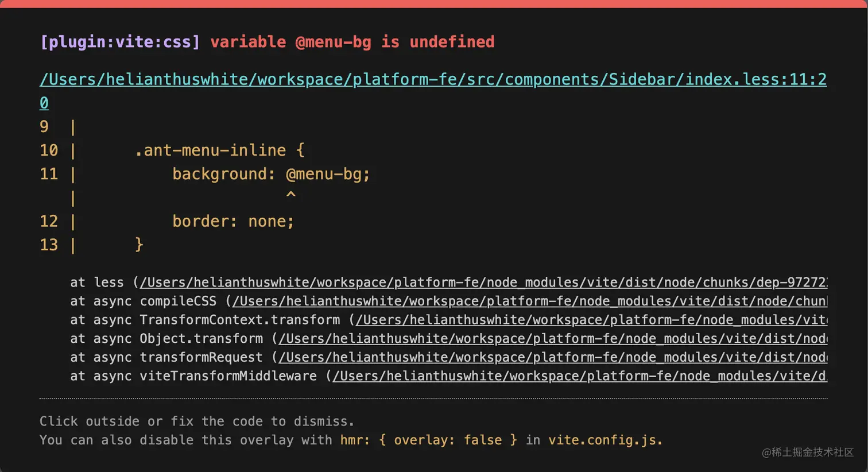Viewport: 868px width, 472px height.
Task: Click line number 9 in the code frame
Action: pos(44,127)
